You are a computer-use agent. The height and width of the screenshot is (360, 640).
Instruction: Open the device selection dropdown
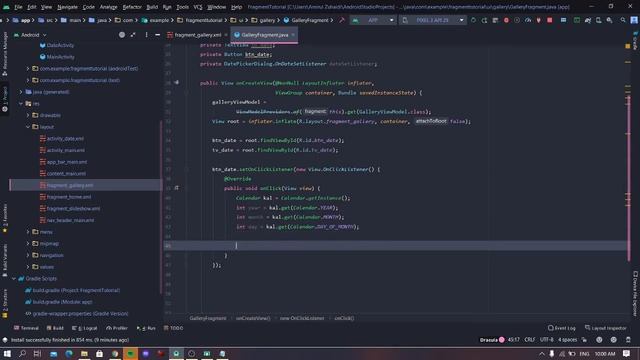click(x=433, y=20)
